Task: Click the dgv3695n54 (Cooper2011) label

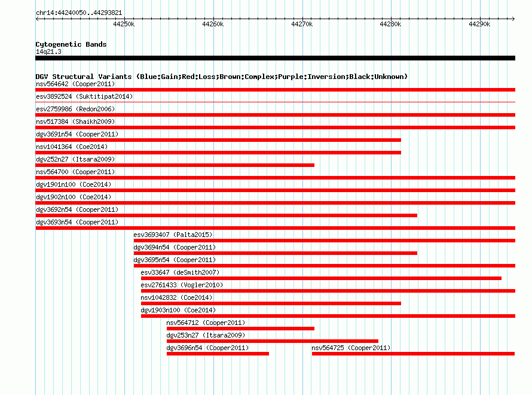Action: point(175,260)
